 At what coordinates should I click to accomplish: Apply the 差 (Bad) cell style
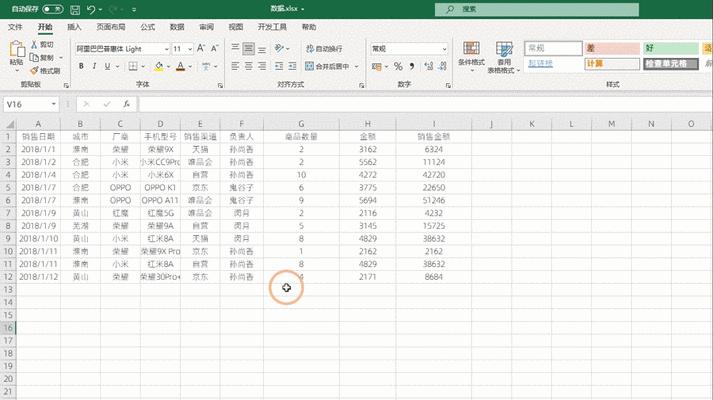[x=612, y=48]
